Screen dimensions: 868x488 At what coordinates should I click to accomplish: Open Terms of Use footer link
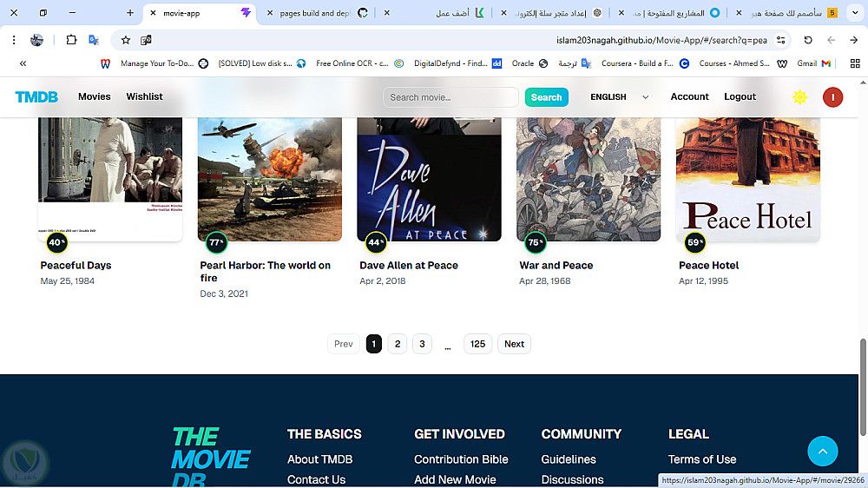tap(702, 459)
